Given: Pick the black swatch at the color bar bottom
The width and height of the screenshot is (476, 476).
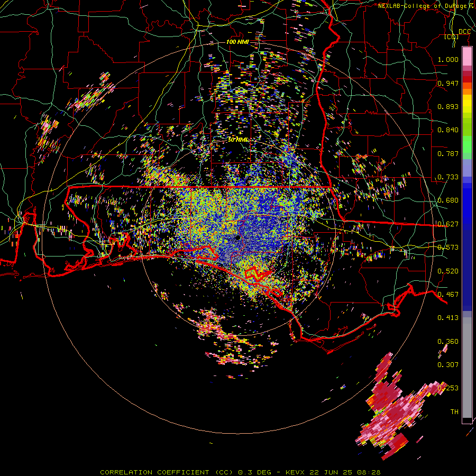Looking at the screenshot, I should (x=467, y=420).
